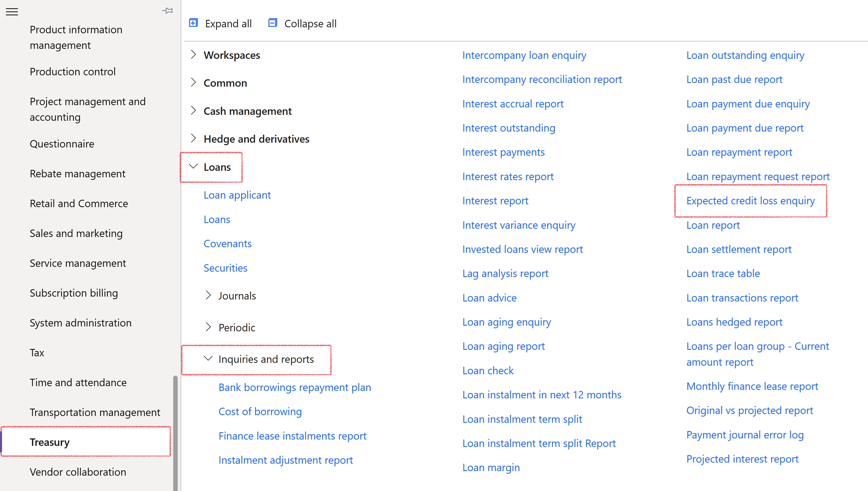Screen dimensions: 868x491
Task: Open Interest accrual report link
Action: tap(513, 104)
